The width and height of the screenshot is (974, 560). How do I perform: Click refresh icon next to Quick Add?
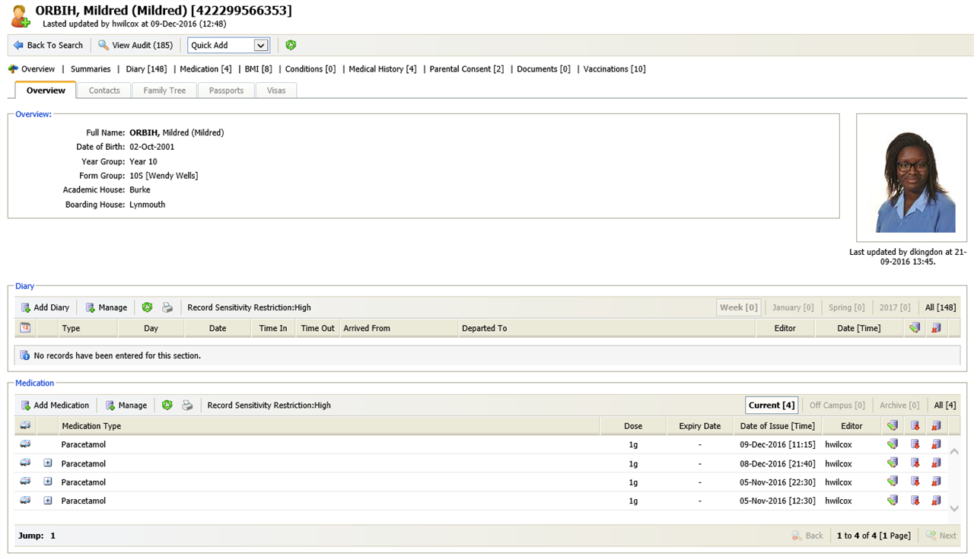(x=291, y=45)
